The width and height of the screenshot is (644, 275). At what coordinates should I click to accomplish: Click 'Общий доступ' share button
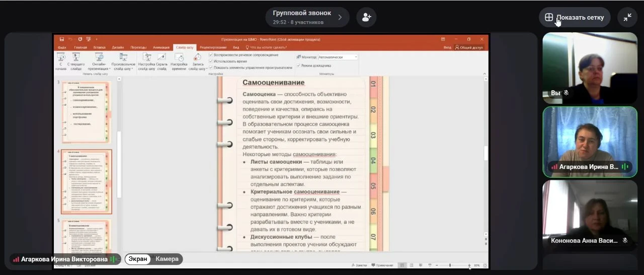click(468, 47)
